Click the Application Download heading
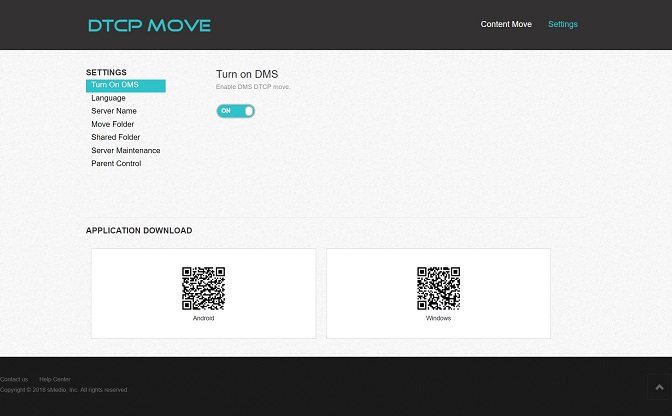 tap(139, 231)
